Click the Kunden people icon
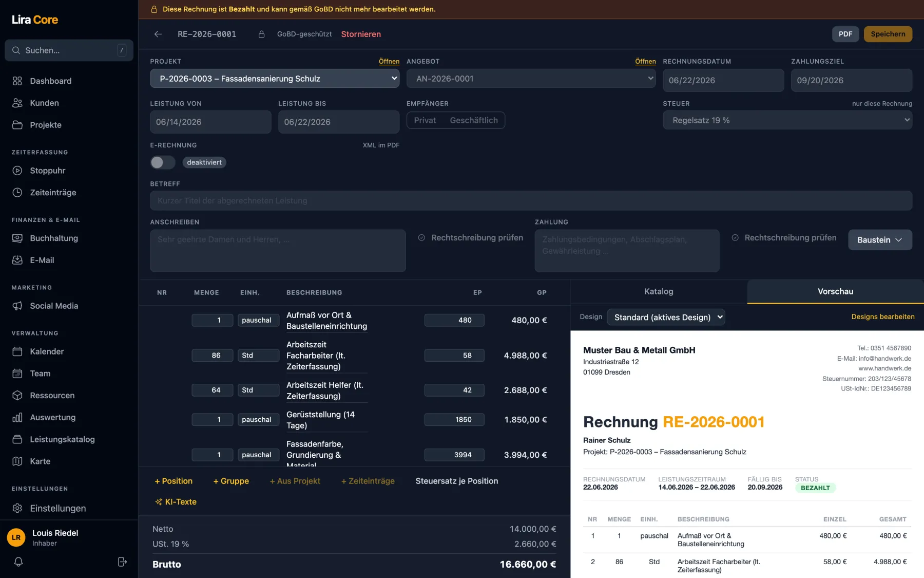 click(x=17, y=103)
